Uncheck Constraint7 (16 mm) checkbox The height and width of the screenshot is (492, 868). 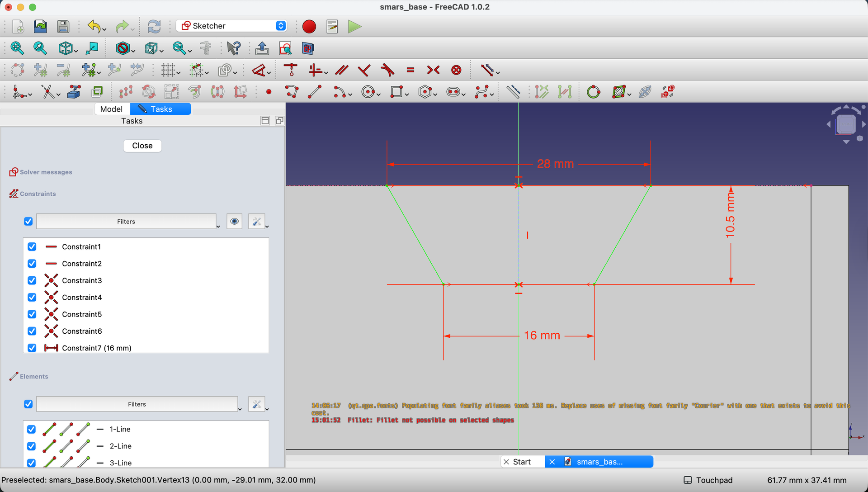[32, 348]
